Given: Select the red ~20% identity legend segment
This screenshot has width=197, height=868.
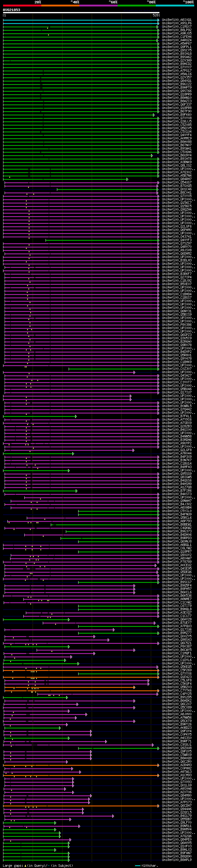Looking at the screenshot, I should pyautogui.click(x=22, y=6).
